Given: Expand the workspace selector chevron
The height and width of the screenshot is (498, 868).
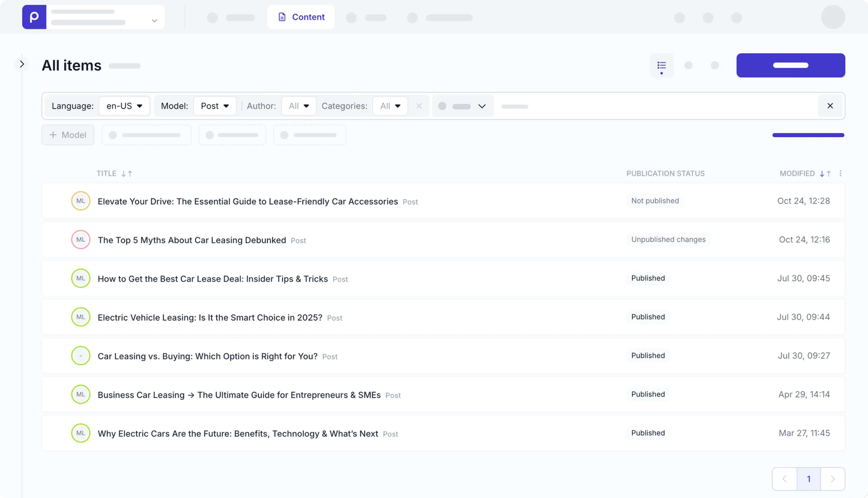Looking at the screenshot, I should pos(154,21).
